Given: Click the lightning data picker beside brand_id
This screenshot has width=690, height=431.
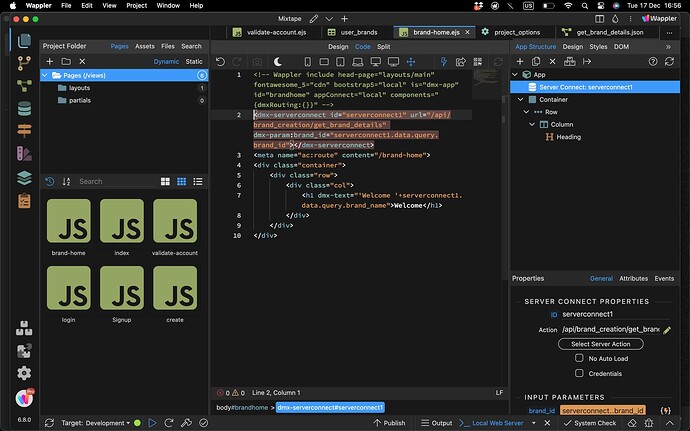Looking at the screenshot, I should coord(665,411).
